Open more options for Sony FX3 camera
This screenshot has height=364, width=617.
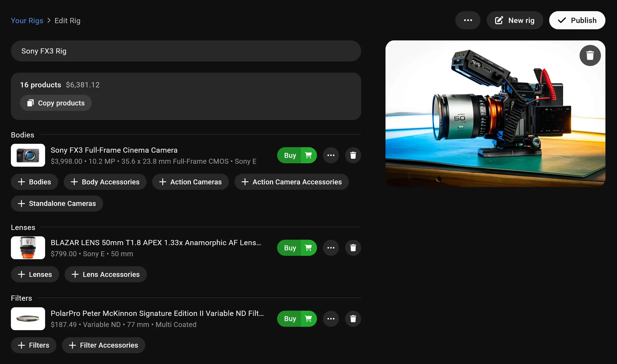point(331,155)
